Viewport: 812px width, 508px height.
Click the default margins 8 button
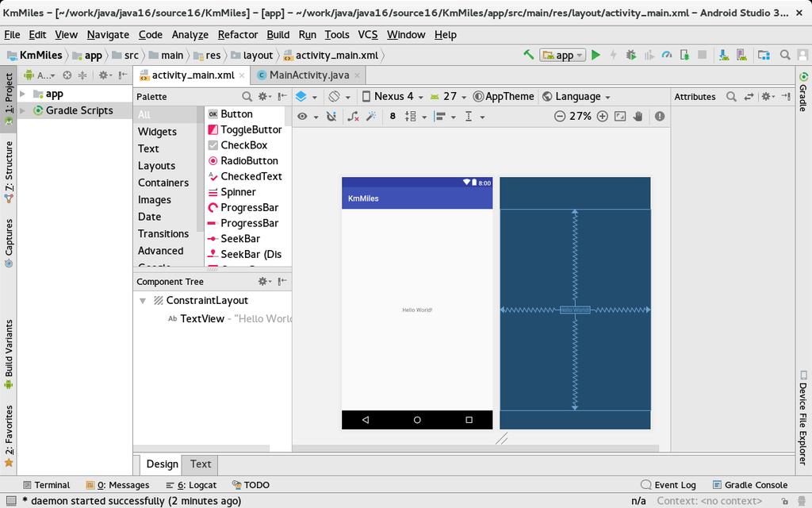(393, 116)
